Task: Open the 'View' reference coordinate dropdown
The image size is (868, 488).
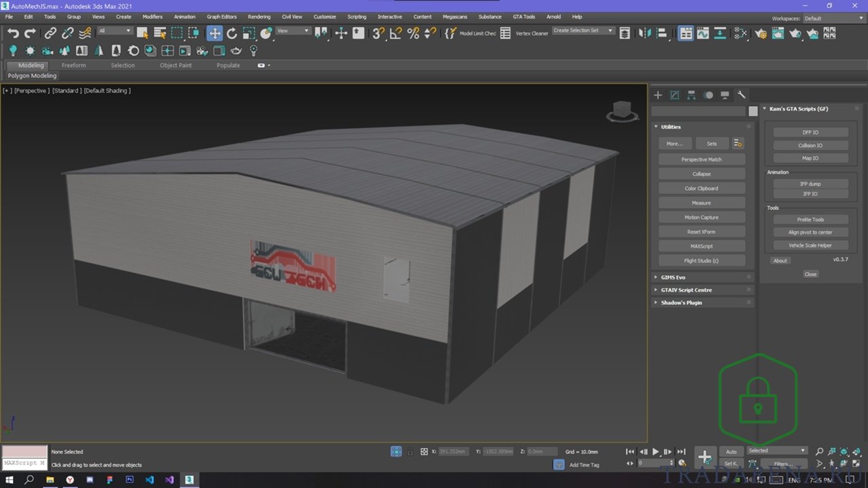Action: [293, 30]
